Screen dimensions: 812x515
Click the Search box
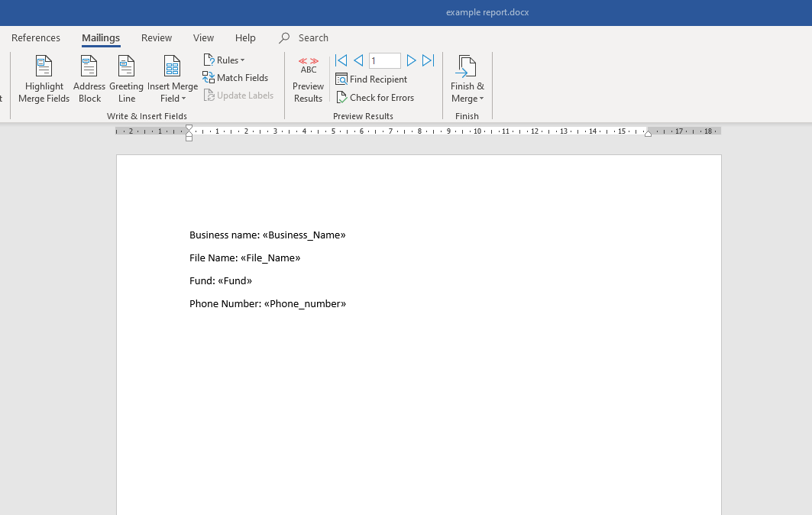tap(303, 37)
